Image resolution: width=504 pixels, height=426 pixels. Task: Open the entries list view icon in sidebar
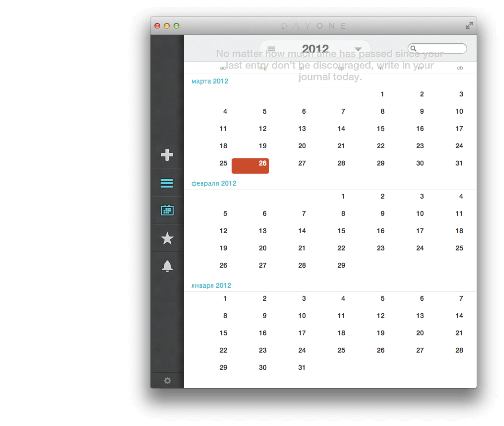(x=167, y=183)
